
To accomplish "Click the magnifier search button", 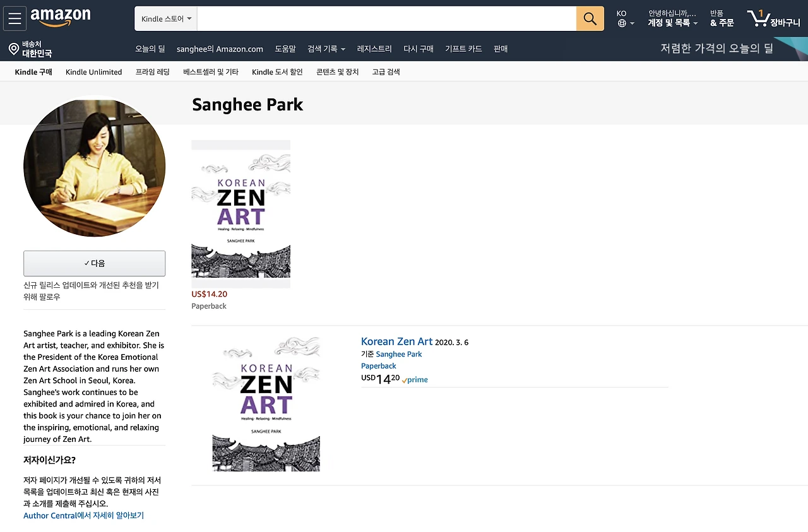I will click(x=590, y=19).
